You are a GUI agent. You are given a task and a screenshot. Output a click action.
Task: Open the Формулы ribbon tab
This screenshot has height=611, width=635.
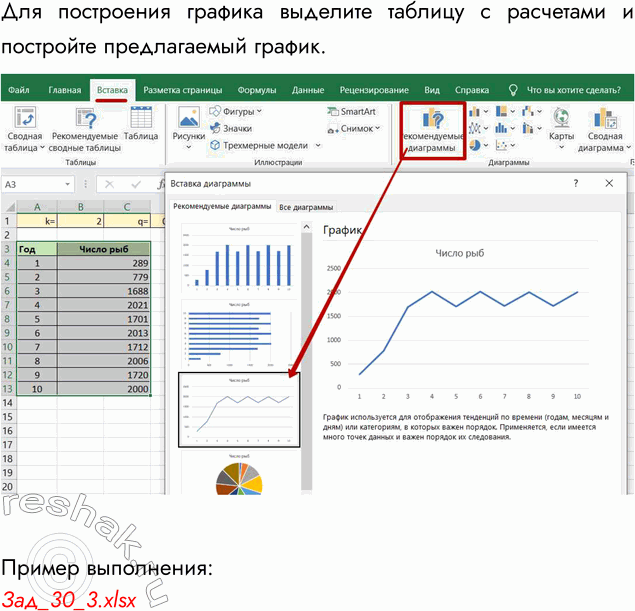click(257, 90)
